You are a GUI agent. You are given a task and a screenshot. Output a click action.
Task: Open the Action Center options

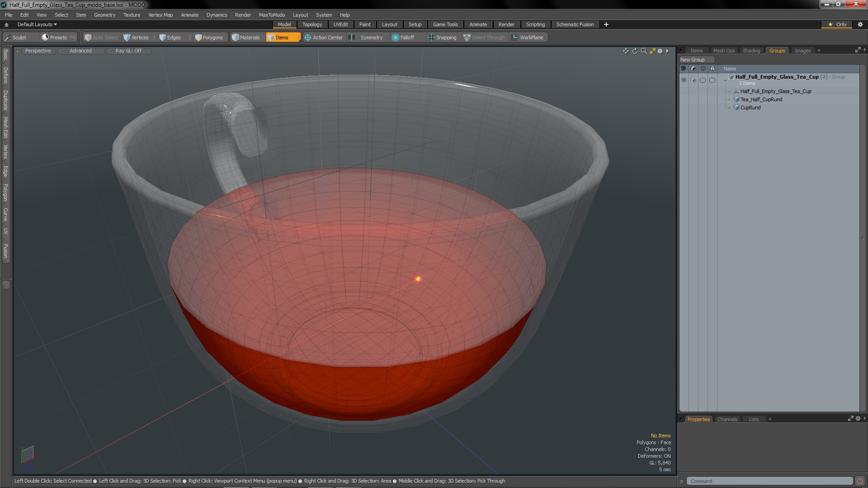(x=324, y=38)
